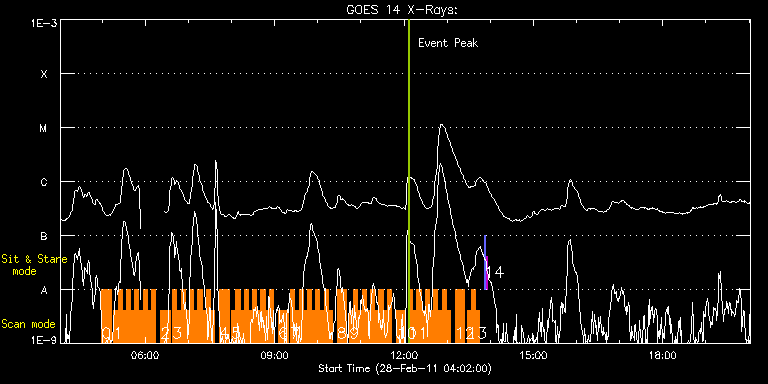The height and width of the screenshot is (384, 768).
Task: Click the X class axis label
Action: [x=44, y=74]
